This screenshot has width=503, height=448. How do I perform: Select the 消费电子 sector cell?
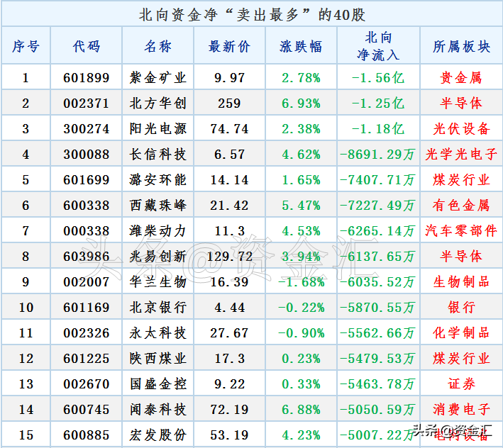[x=462, y=410]
